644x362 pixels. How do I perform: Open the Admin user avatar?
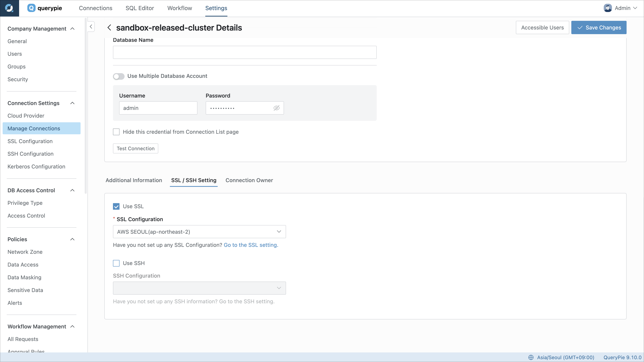pos(607,8)
